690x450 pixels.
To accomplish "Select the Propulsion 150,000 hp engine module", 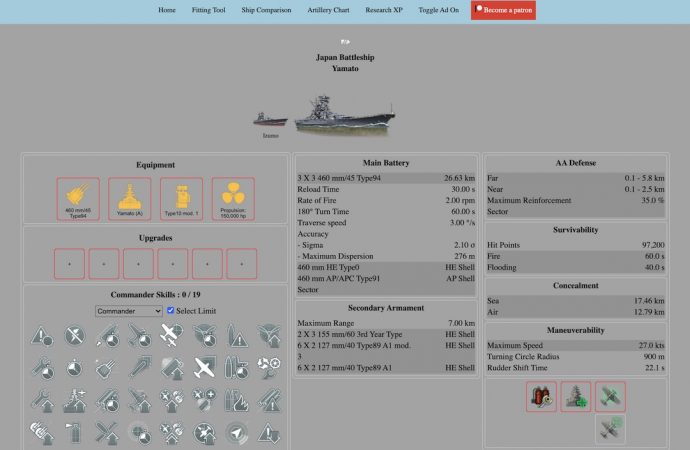I will (233, 199).
